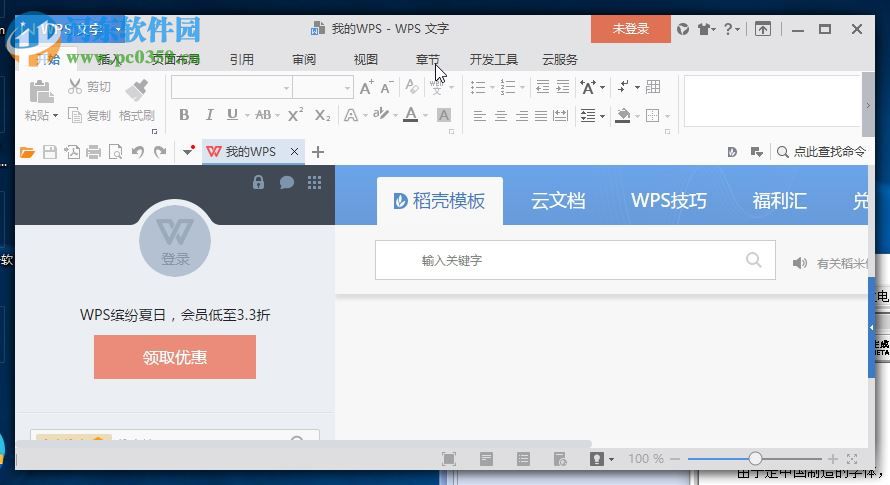This screenshot has width=890, height=485.
Task: Click the Print icon
Action: pos(94,152)
